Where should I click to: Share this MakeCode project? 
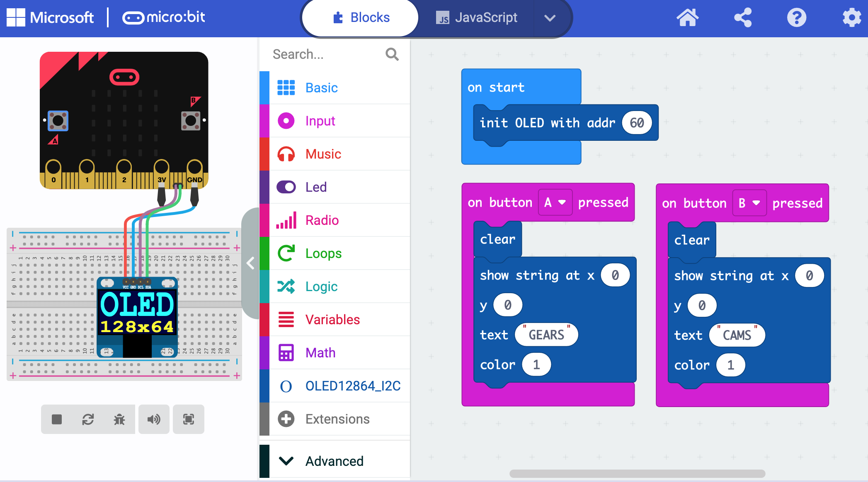point(742,17)
